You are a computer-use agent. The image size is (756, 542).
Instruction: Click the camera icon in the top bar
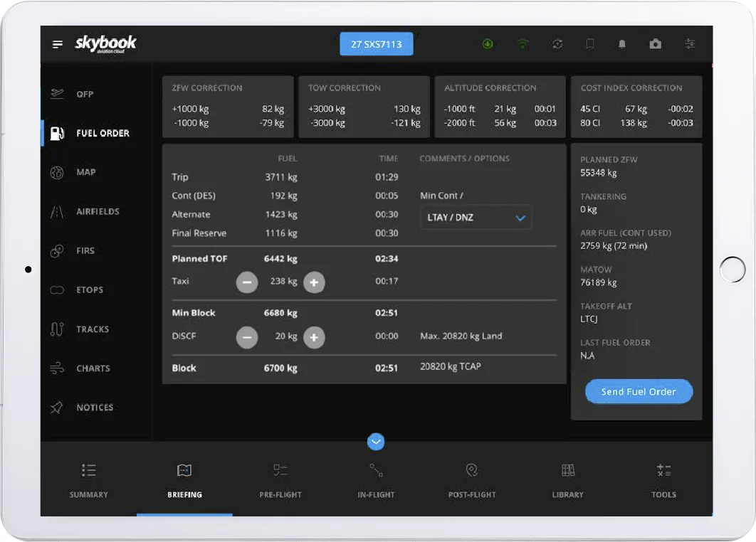point(655,43)
